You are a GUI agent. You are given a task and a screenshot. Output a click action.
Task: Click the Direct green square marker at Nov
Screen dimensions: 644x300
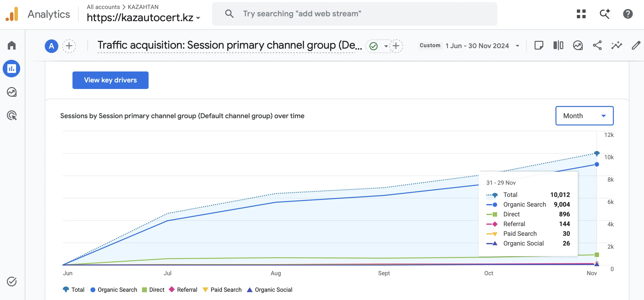[597, 255]
